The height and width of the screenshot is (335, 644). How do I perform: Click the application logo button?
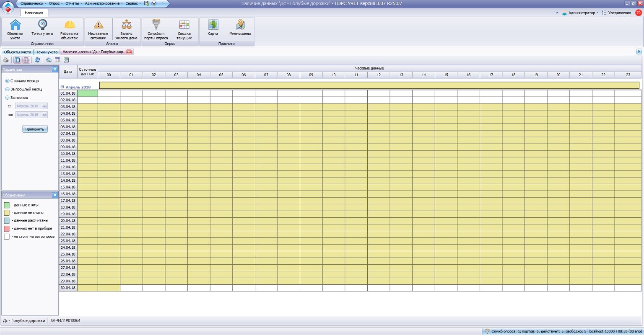click(x=8, y=7)
